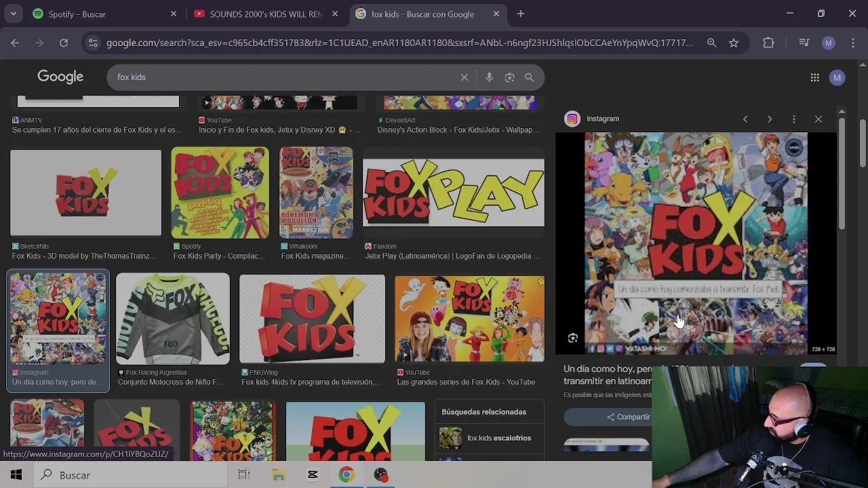Close the YouTube SOUNDS 2000's tab

click(x=335, y=14)
